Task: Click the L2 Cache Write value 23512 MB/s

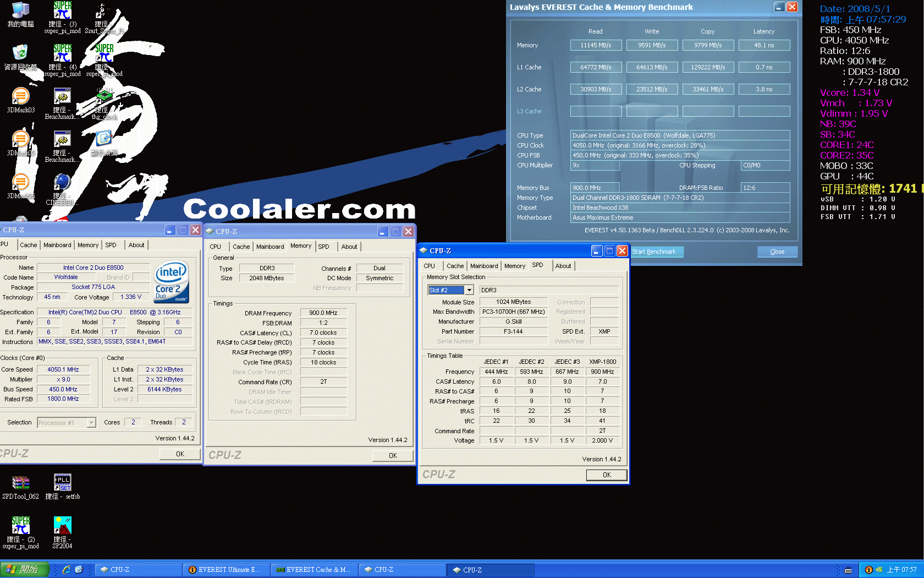Action: coord(652,89)
